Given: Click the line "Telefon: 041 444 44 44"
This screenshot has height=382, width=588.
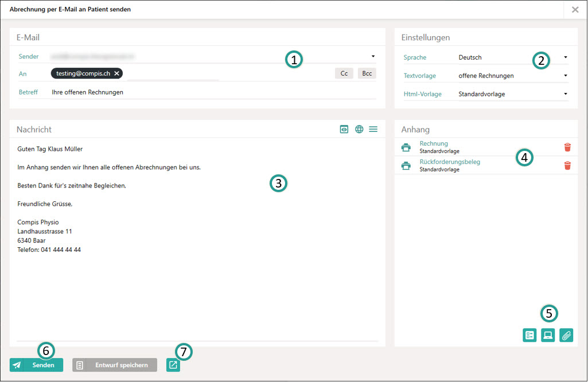Looking at the screenshot, I should pos(49,250).
